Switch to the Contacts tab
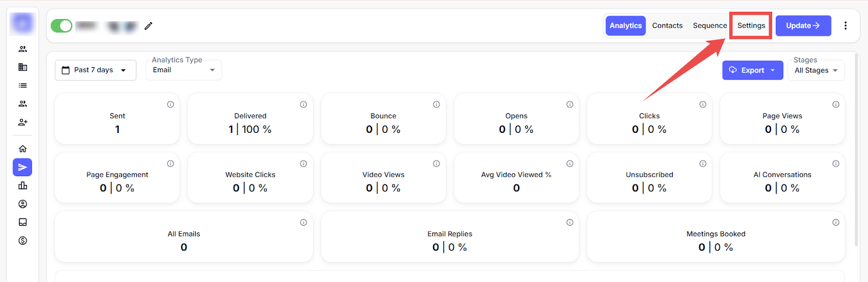This screenshot has width=868, height=282. click(x=667, y=25)
